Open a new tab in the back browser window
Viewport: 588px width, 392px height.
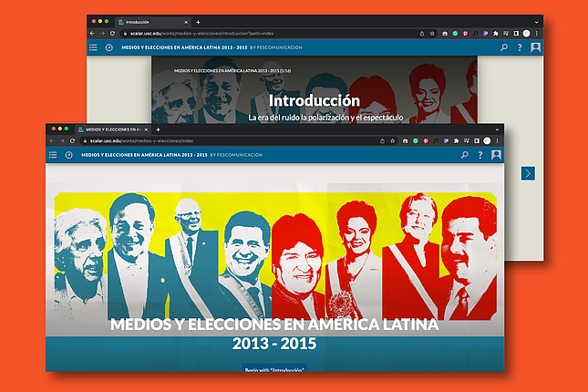199,21
